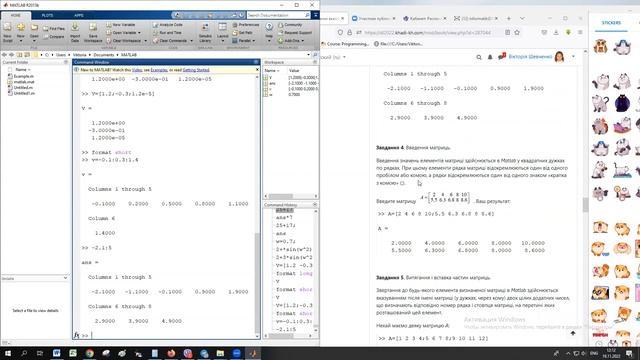Screen dimensions: 640x360
Task: Open messages icon next to the bell
Action: point(502,57)
